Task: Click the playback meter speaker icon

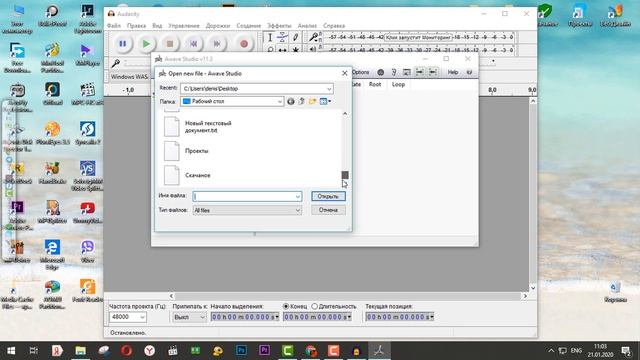Action: coord(313,49)
